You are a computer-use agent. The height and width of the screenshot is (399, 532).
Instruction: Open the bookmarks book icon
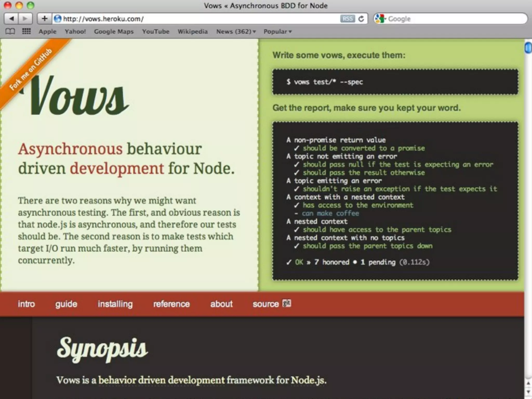10,31
